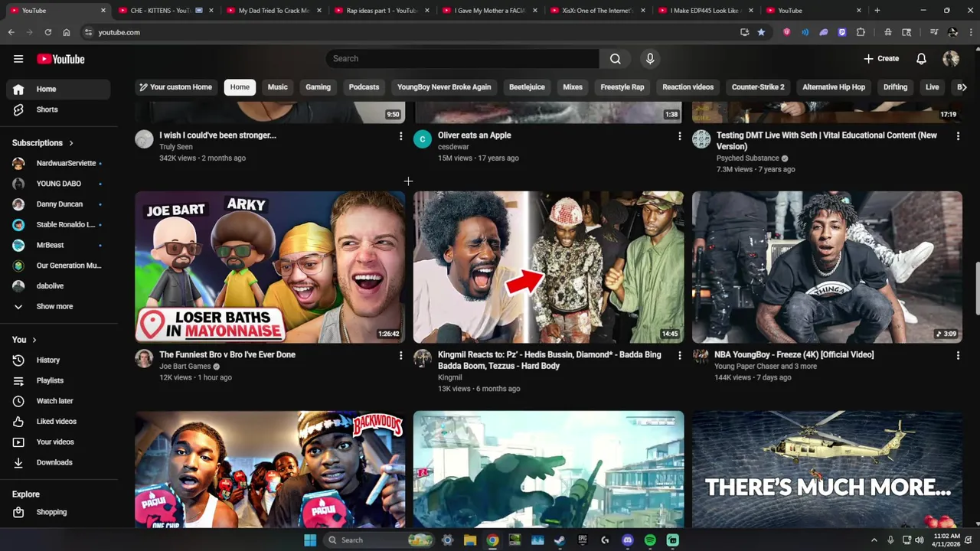
Task: Open options for NBA YoungBoy Freeze video
Action: (x=958, y=356)
